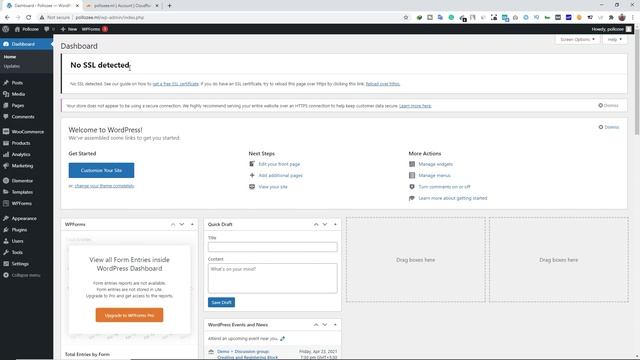Click 'change your theme completely' link
The width and height of the screenshot is (640, 360).
point(104,186)
